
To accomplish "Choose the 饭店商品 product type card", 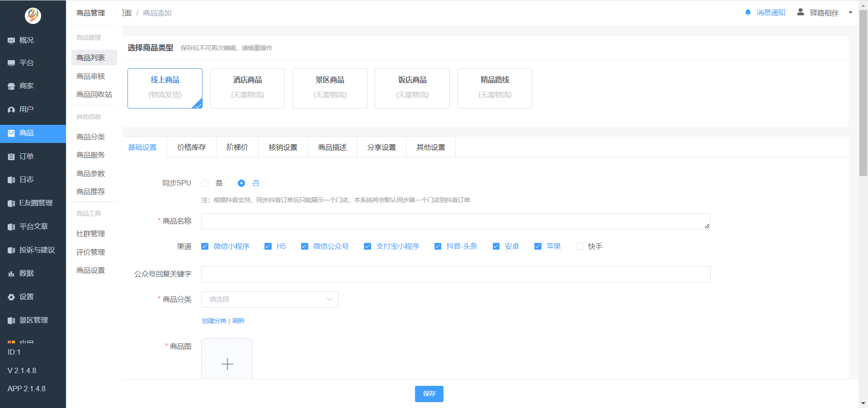I will pos(412,88).
